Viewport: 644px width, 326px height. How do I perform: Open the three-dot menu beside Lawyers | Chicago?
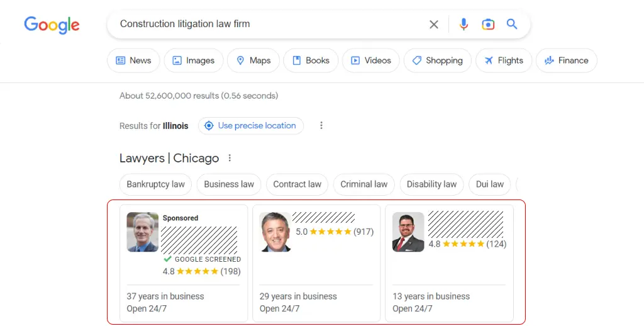230,158
